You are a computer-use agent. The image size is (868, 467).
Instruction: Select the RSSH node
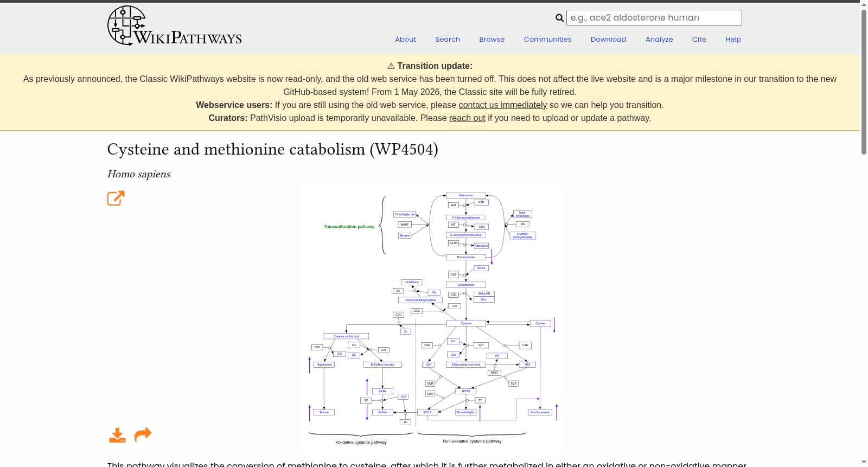point(466,391)
